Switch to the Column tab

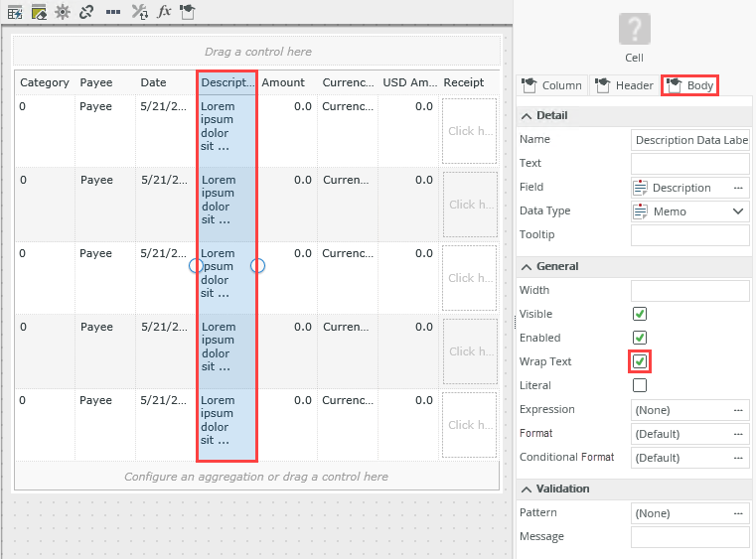(x=552, y=85)
